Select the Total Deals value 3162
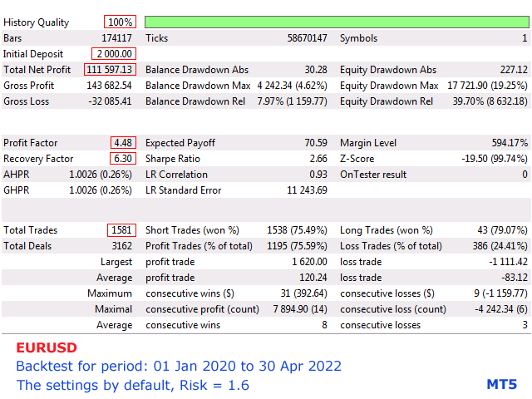The height and width of the screenshot is (399, 532). click(122, 246)
